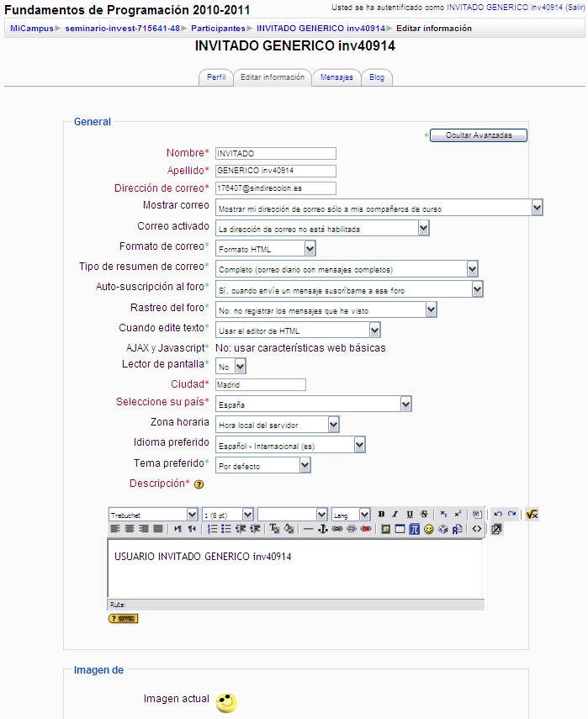Open the Descripción help question-mark icon
Screen dimensions: 588x719
pos(199,484)
